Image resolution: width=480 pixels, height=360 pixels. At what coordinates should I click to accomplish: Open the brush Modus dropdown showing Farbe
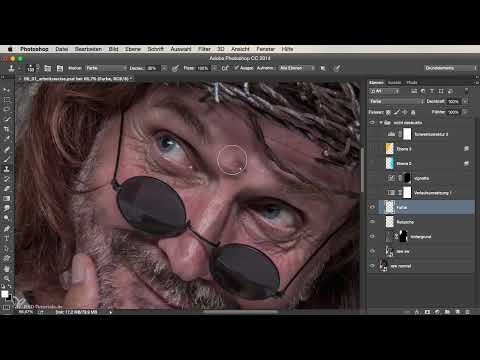(x=106, y=68)
